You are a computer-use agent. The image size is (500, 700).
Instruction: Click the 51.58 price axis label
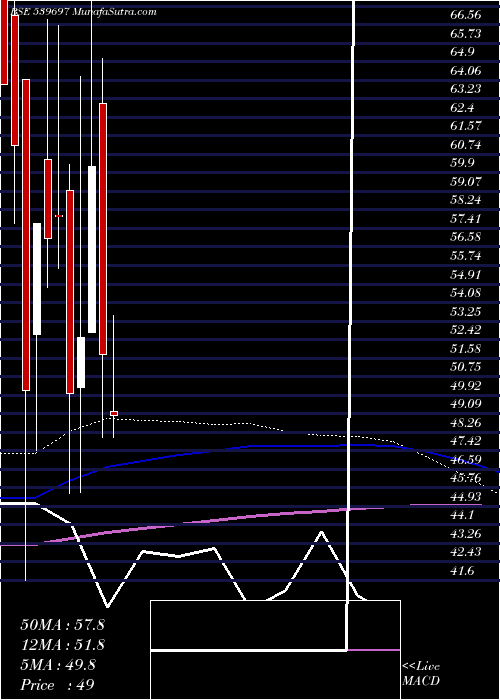pos(466,349)
